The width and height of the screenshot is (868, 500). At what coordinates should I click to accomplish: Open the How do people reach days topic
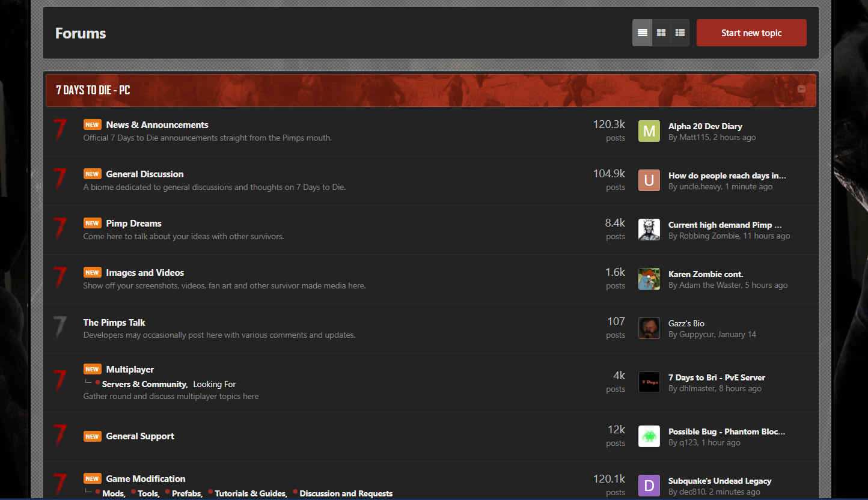tap(727, 175)
